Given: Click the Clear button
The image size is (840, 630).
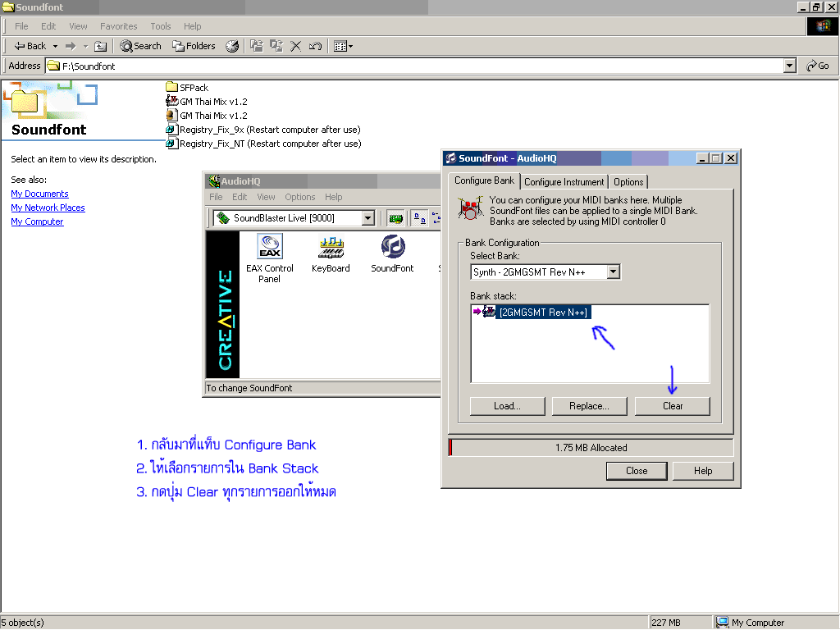Looking at the screenshot, I should (673, 406).
